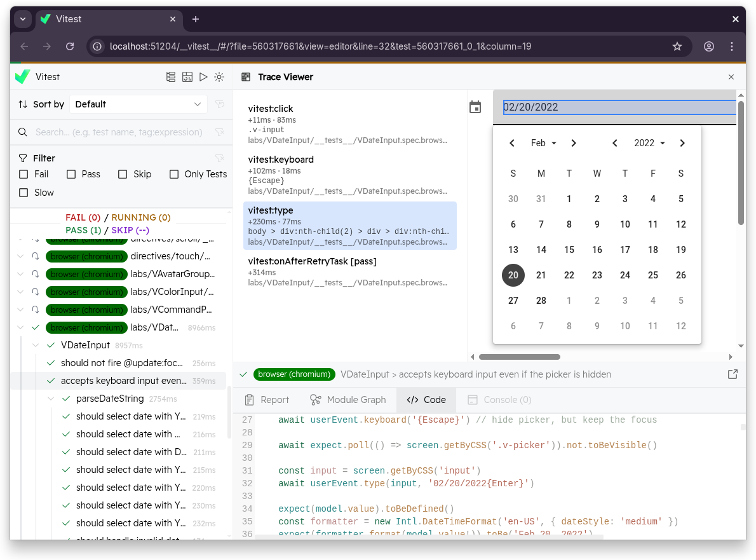Viewport: 756px width, 560px height.
Task: Click the Trace Viewer grid icon
Action: point(246,77)
